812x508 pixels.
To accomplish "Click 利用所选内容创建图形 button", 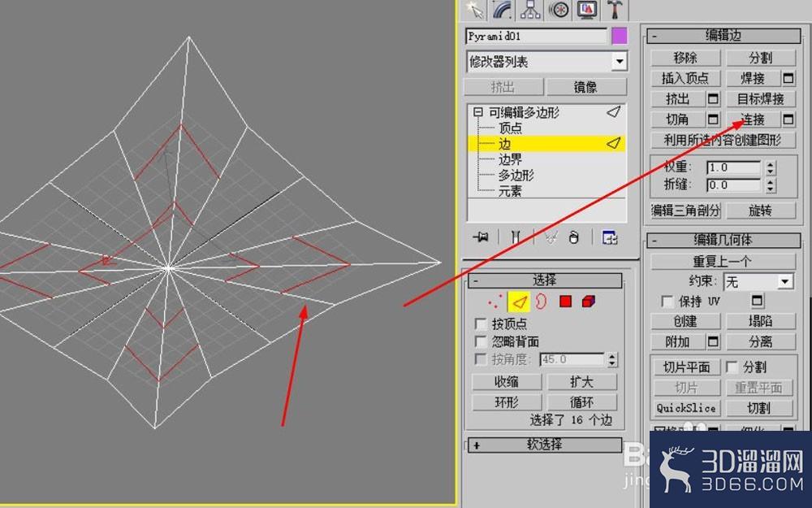I will (x=723, y=140).
